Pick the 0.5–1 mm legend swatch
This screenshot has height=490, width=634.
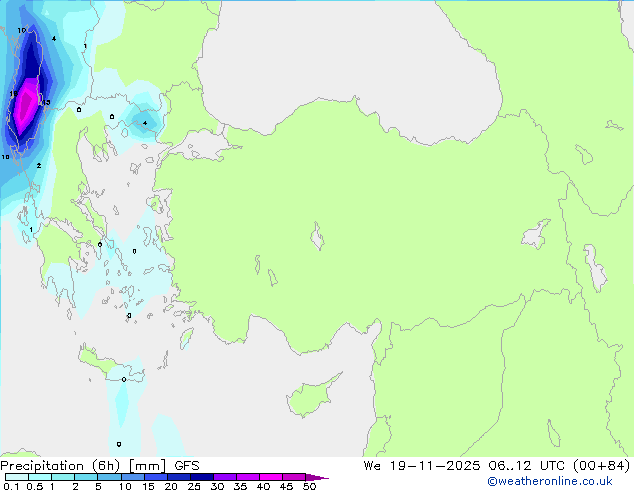click(40, 477)
